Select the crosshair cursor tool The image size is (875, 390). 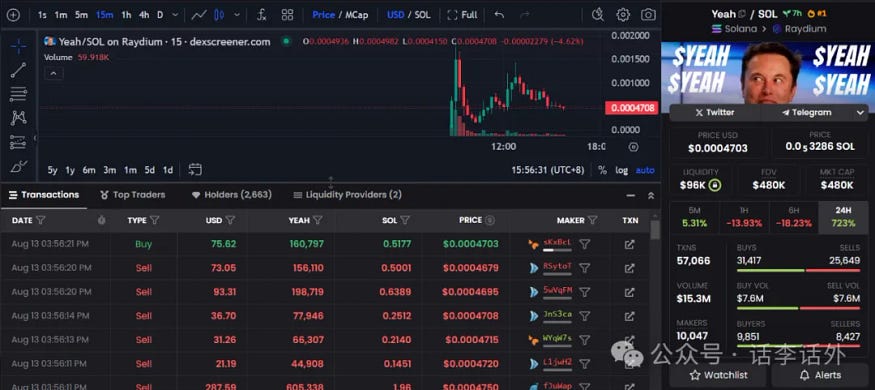click(x=18, y=46)
